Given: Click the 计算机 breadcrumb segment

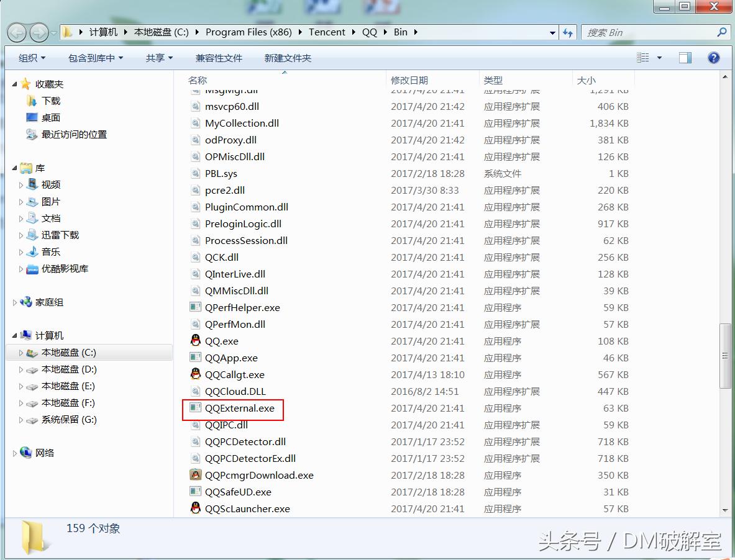Looking at the screenshot, I should [103, 32].
